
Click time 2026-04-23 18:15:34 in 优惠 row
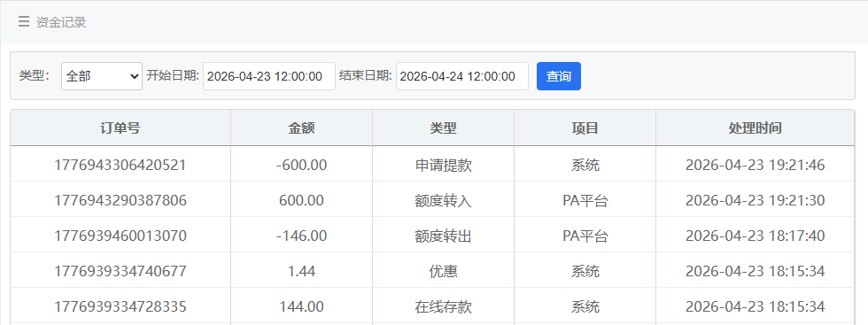[755, 271]
